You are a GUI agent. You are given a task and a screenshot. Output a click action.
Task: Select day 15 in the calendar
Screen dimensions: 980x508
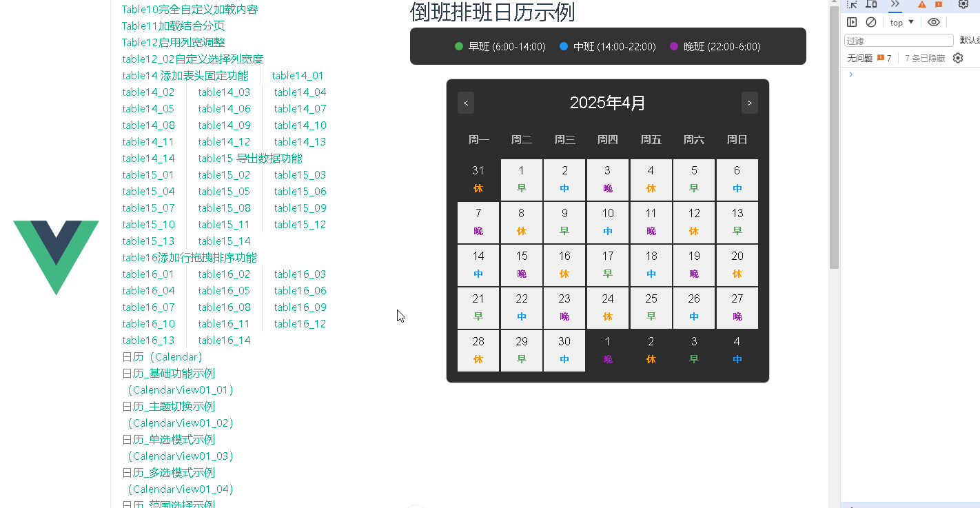522,265
